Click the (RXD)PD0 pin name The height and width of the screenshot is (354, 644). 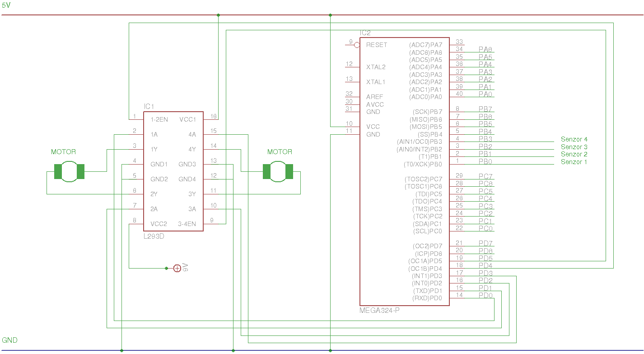pos(428,298)
